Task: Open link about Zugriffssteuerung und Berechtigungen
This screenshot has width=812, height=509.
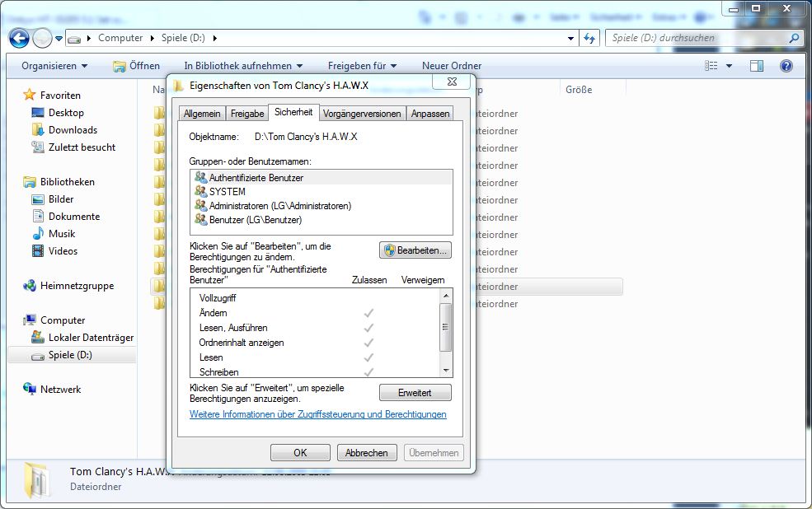Action: pos(317,414)
